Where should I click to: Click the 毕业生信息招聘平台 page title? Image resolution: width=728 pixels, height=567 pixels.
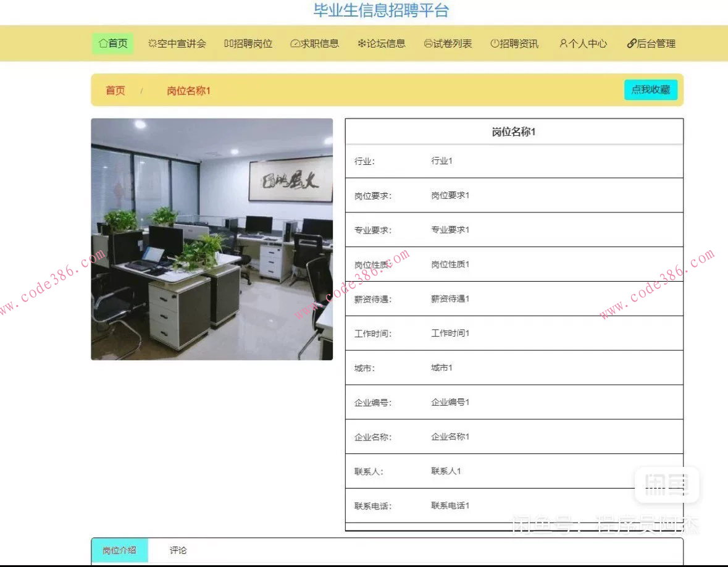(381, 11)
